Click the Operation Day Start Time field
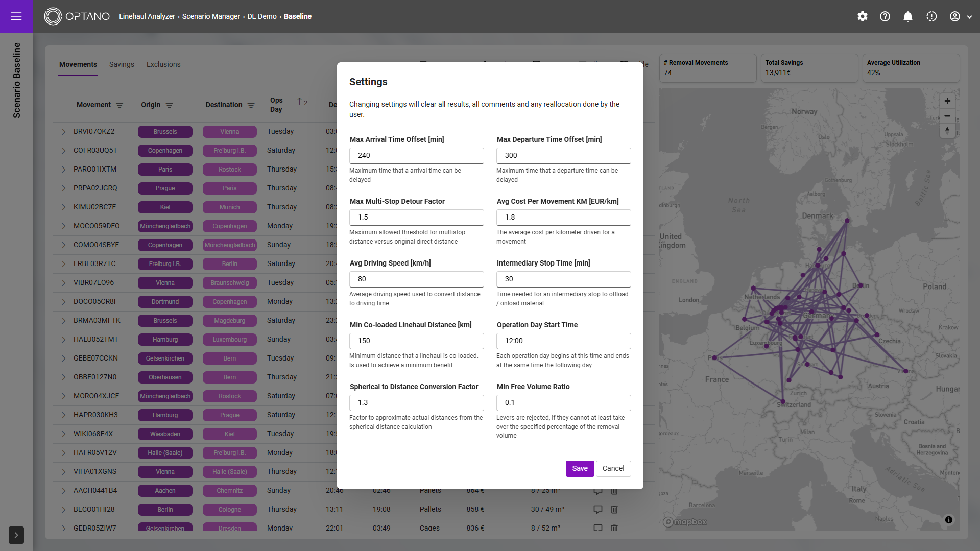Image resolution: width=980 pixels, height=551 pixels. point(563,341)
